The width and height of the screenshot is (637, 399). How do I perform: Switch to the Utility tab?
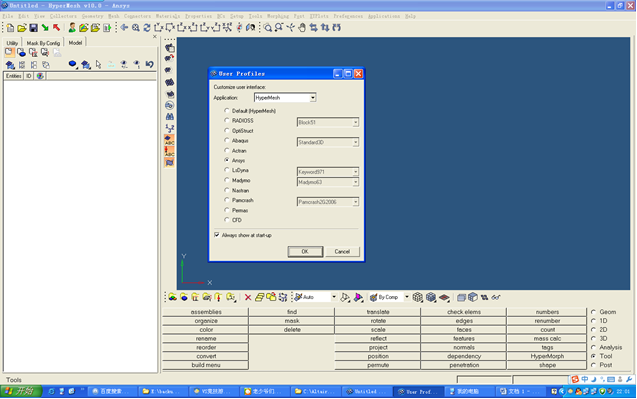[x=12, y=43]
